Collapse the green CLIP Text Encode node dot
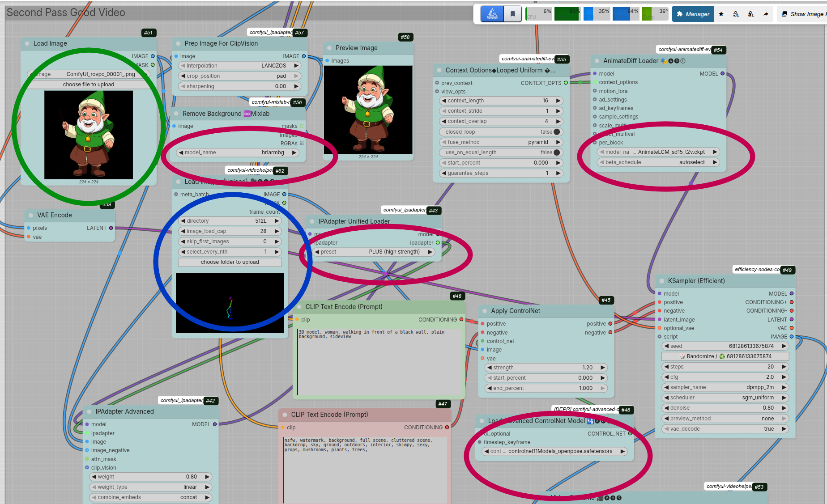Screen dimensions: 827x504 (x=299, y=307)
